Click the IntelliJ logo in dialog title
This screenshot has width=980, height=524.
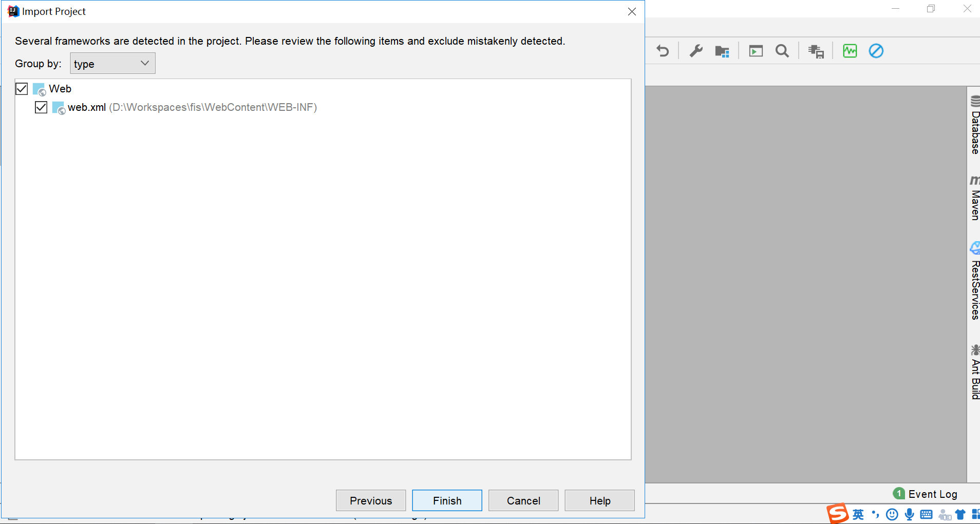click(13, 11)
